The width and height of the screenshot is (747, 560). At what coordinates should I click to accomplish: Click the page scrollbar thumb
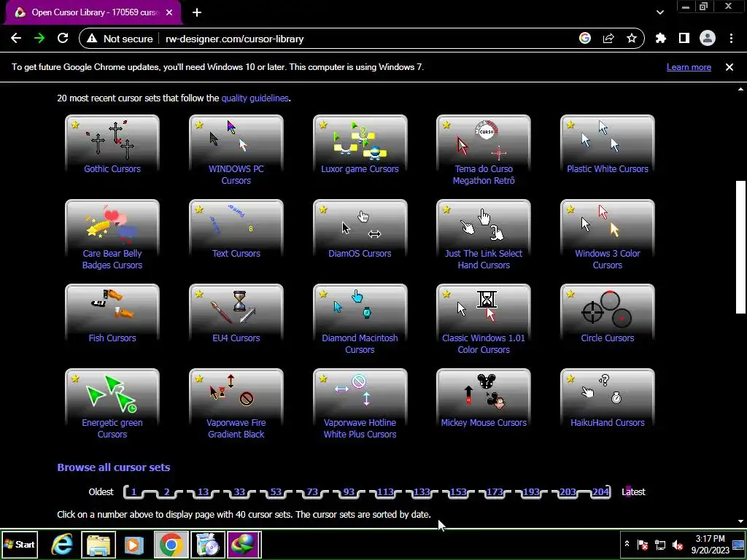click(740, 246)
